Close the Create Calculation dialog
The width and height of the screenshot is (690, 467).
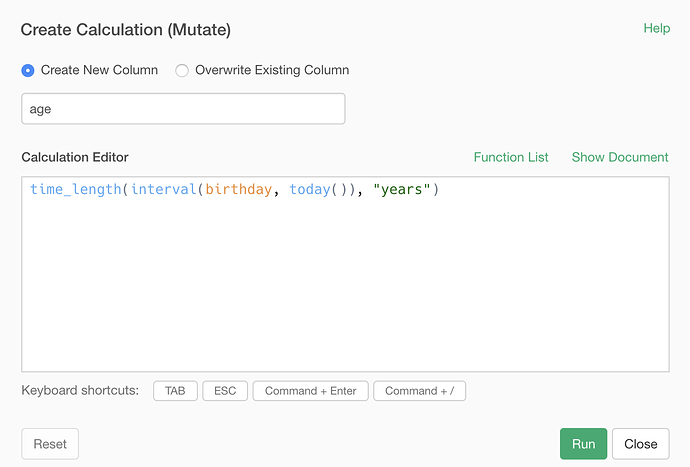click(641, 444)
